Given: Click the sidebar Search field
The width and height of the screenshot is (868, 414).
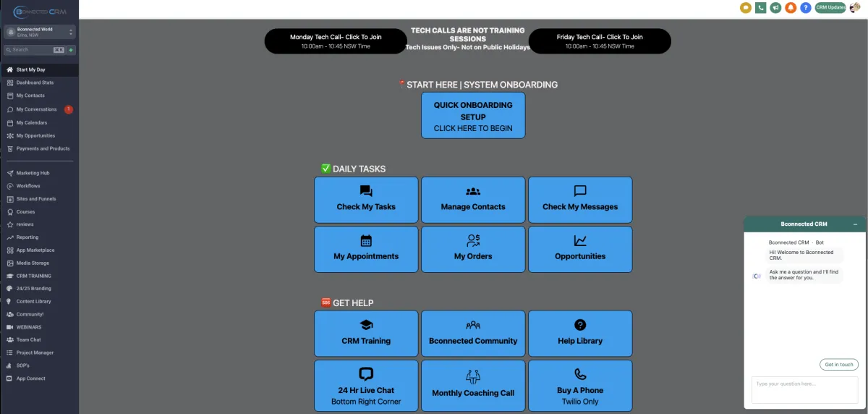Looking at the screenshot, I should (x=34, y=50).
